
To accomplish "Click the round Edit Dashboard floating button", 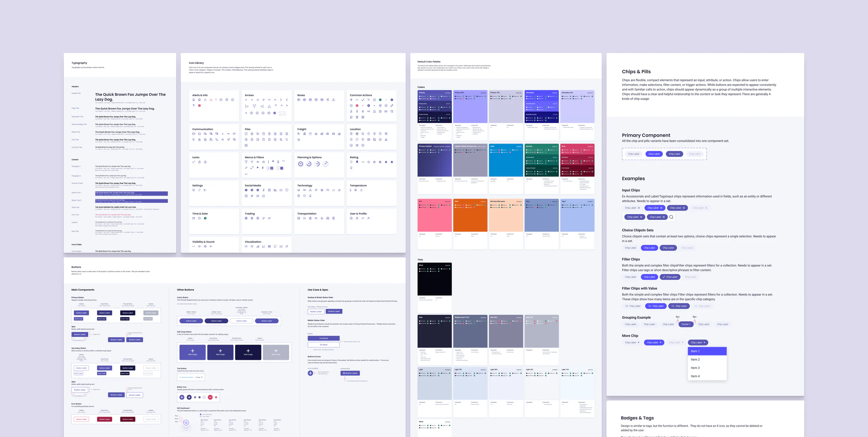I will 186,423.
